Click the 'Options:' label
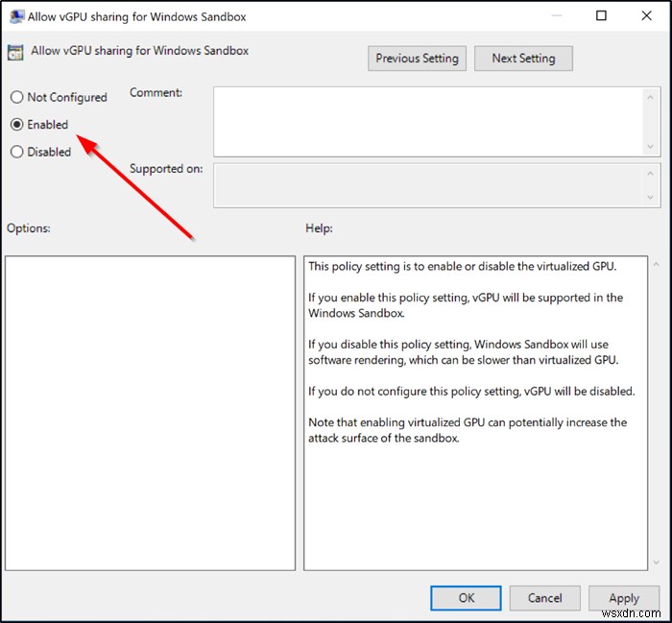Screen dimensions: 672x623 point(28,228)
